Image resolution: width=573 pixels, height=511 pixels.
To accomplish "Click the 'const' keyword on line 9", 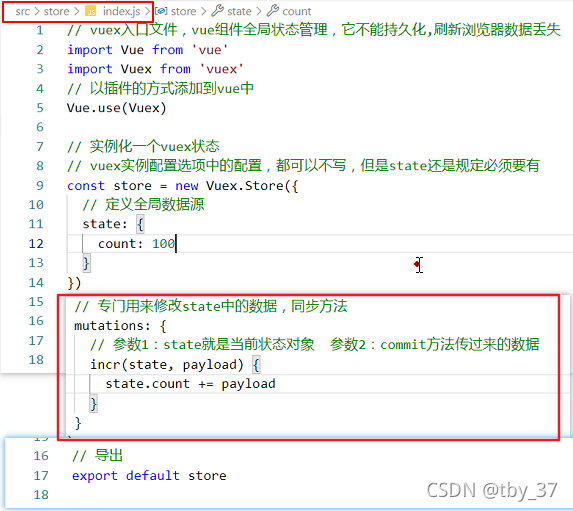I will pos(86,186).
